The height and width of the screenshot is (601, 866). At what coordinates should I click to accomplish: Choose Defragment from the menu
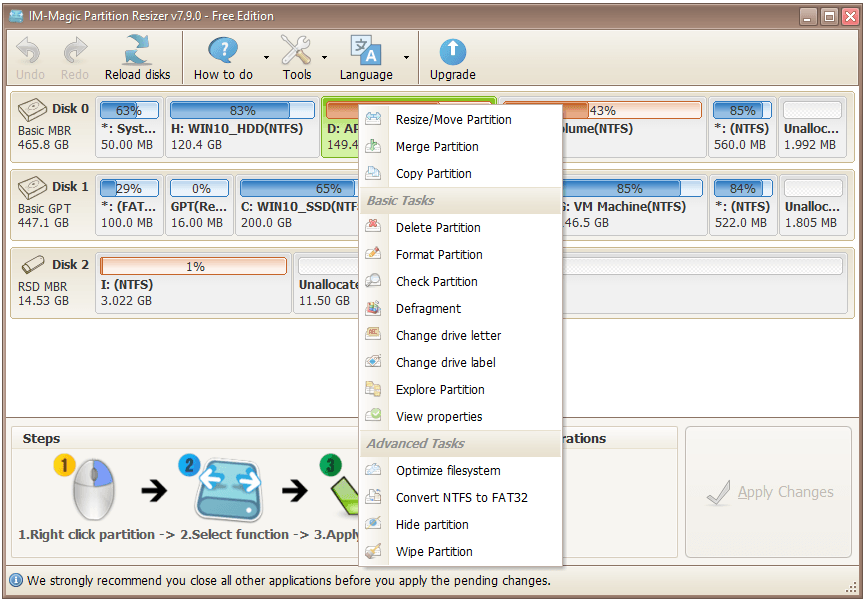click(461, 309)
